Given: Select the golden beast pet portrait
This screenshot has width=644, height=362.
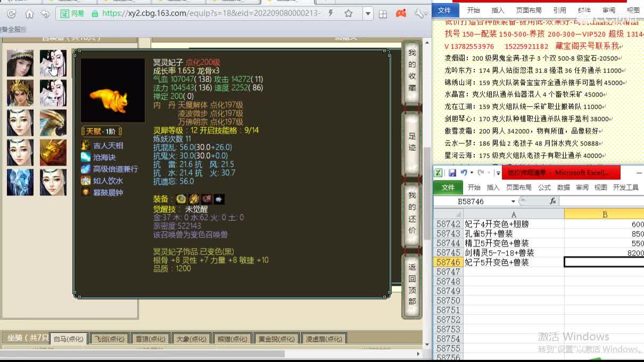Looking at the screenshot, I should (x=53, y=153).
